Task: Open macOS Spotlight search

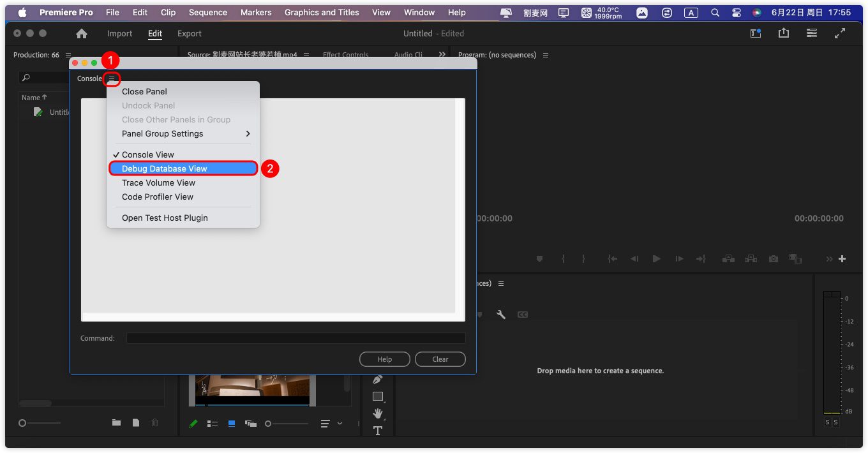Action: coord(715,13)
